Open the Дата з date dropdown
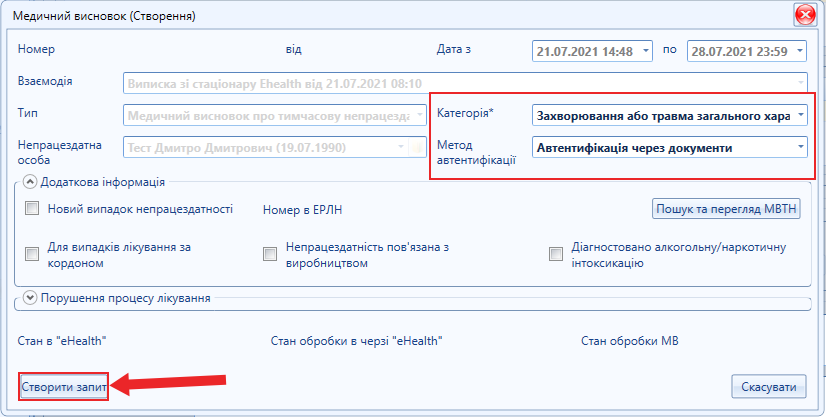This screenshot has width=826, height=417. tap(646, 51)
